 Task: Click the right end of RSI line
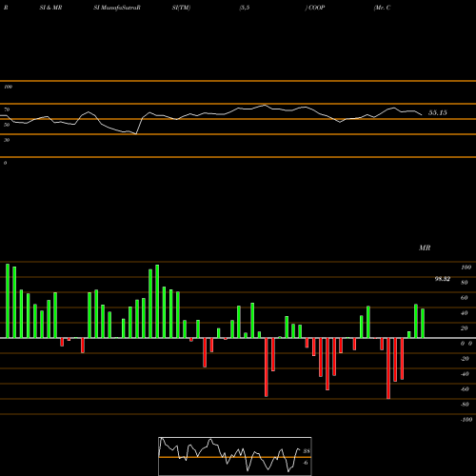tap(422, 114)
